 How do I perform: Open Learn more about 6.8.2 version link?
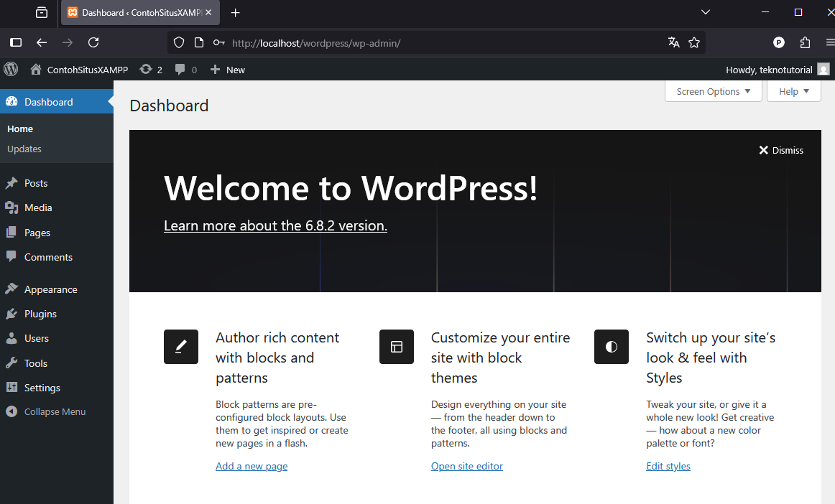pos(275,225)
